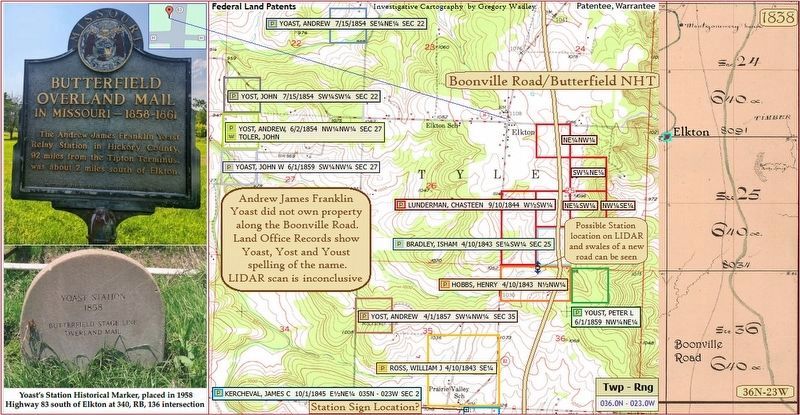
Task: Click the 'Possible Station location on LIDAR' callout
Action: point(607,241)
